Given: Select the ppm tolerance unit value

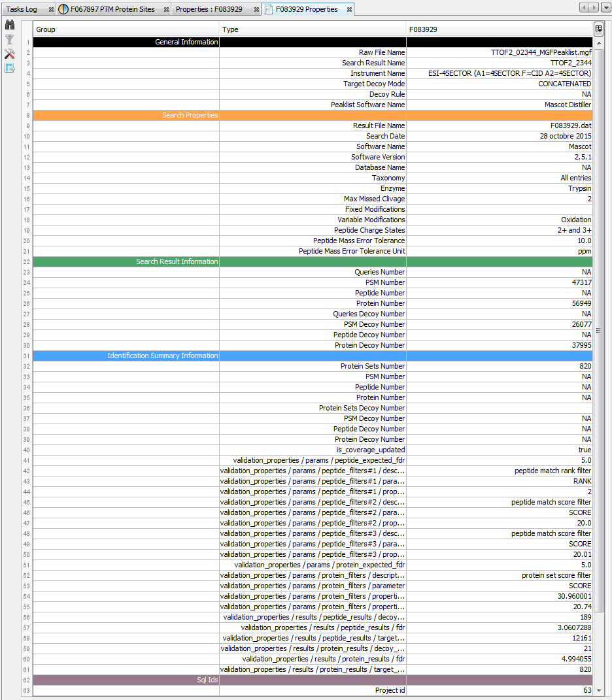Looking at the screenshot, I should tap(500, 252).
